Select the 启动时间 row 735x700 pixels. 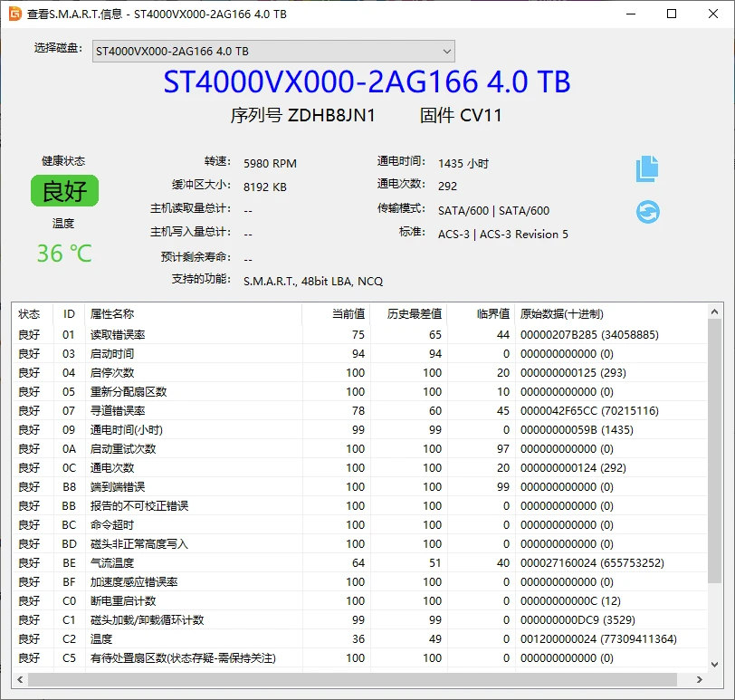(359, 353)
